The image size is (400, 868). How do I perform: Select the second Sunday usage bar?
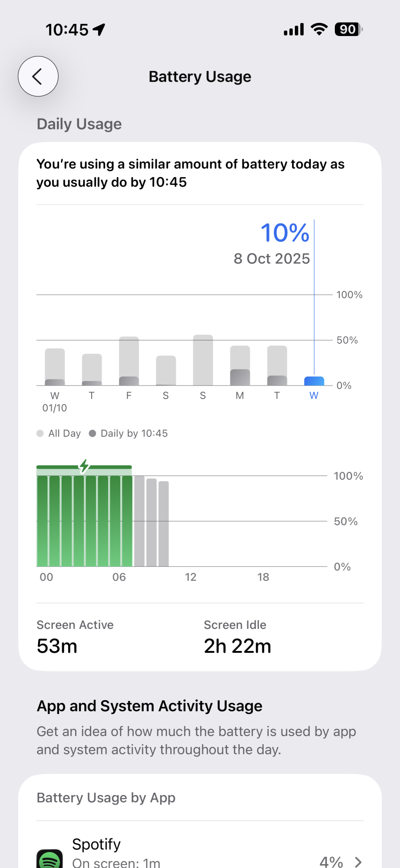(x=203, y=360)
